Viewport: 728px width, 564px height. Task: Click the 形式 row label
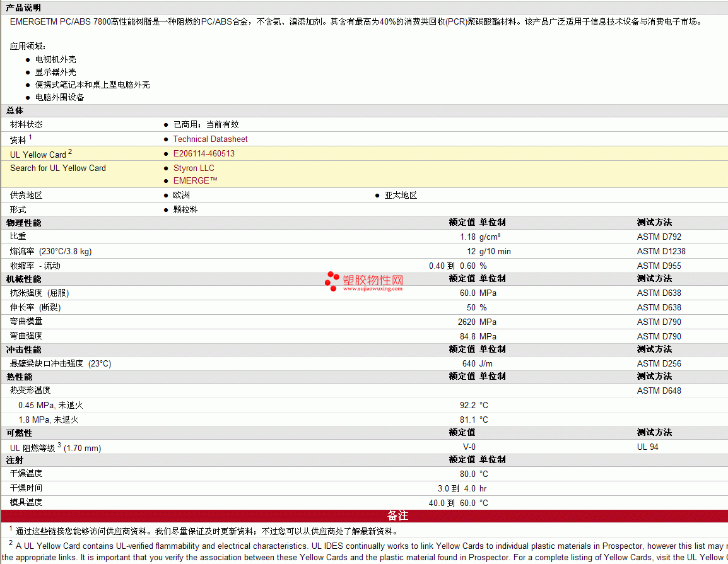point(18,209)
